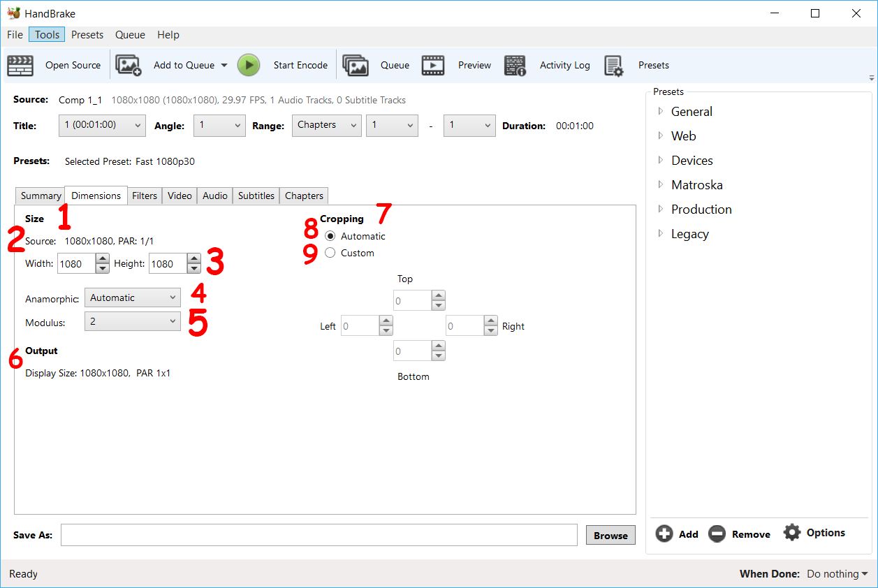This screenshot has width=878, height=588.
Task: Click the toolbar Presets list-gear icon
Action: coord(613,66)
